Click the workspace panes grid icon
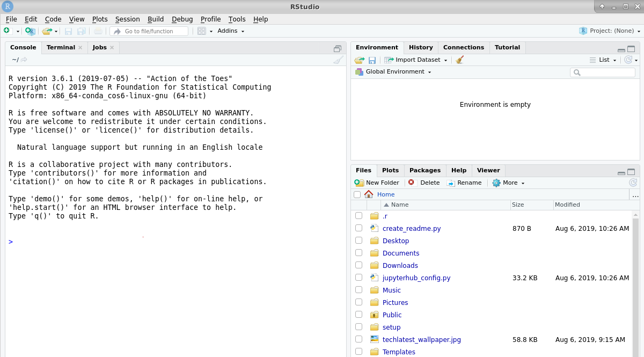The height and width of the screenshot is (357, 644). click(x=202, y=31)
